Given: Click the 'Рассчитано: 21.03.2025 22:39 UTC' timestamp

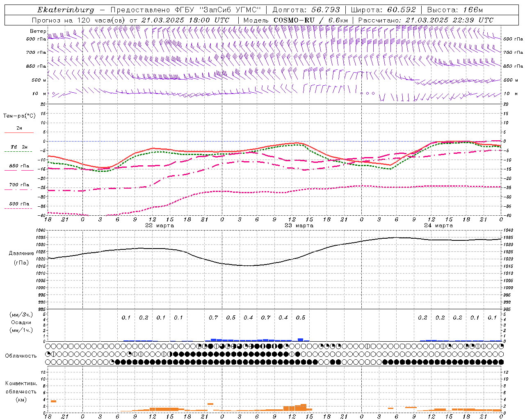Looking at the screenshot, I should 426,20.
